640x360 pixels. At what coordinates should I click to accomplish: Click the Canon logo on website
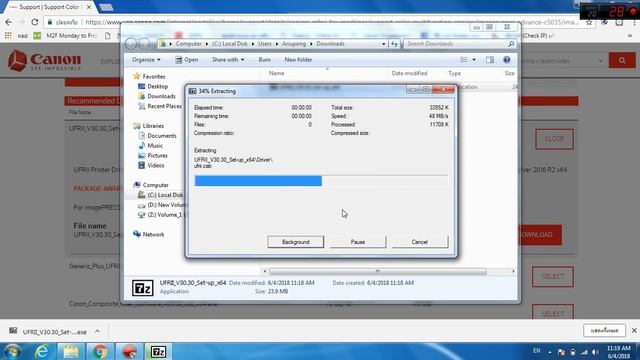pos(44,60)
